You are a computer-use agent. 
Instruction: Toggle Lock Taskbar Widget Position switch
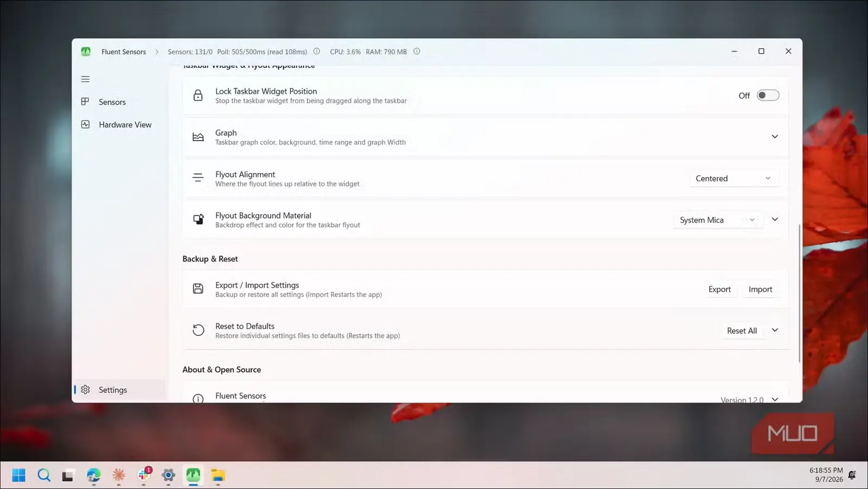point(768,96)
